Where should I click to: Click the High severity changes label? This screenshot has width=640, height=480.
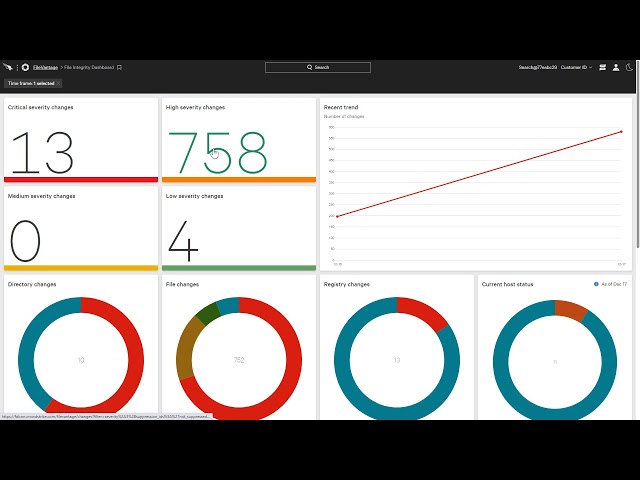tap(195, 107)
